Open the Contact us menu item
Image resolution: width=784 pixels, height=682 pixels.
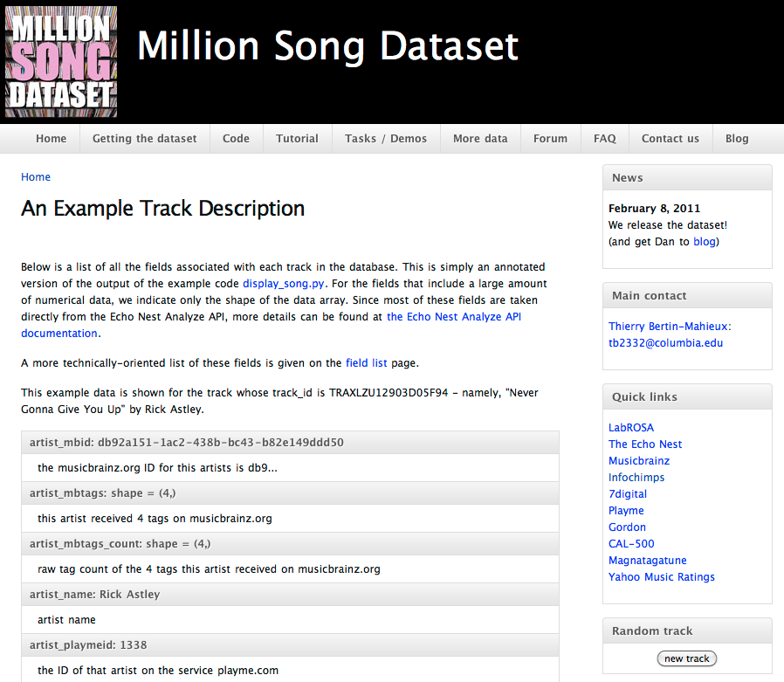tap(671, 139)
